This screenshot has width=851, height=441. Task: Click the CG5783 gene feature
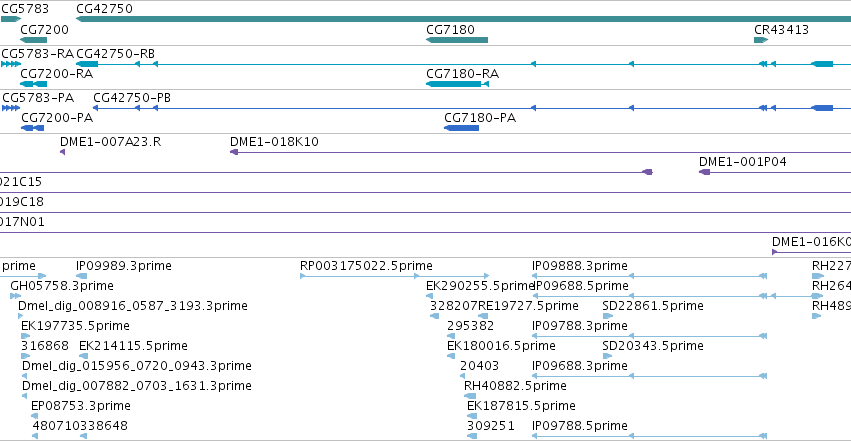tap(11, 19)
